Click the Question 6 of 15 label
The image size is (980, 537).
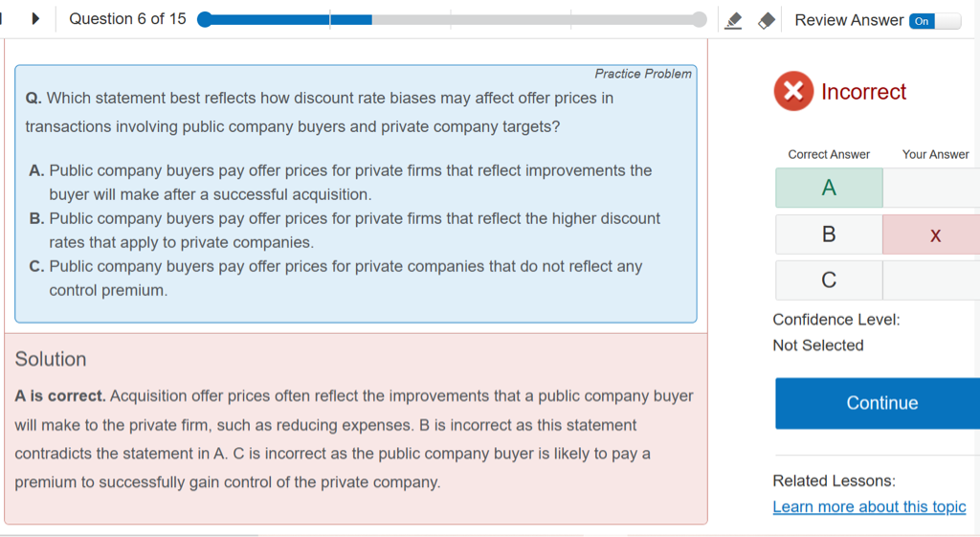(127, 19)
